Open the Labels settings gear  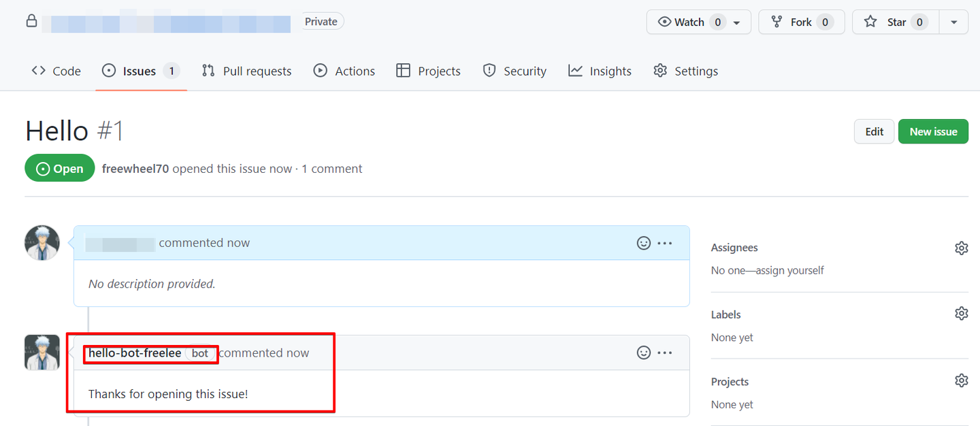pos(961,313)
